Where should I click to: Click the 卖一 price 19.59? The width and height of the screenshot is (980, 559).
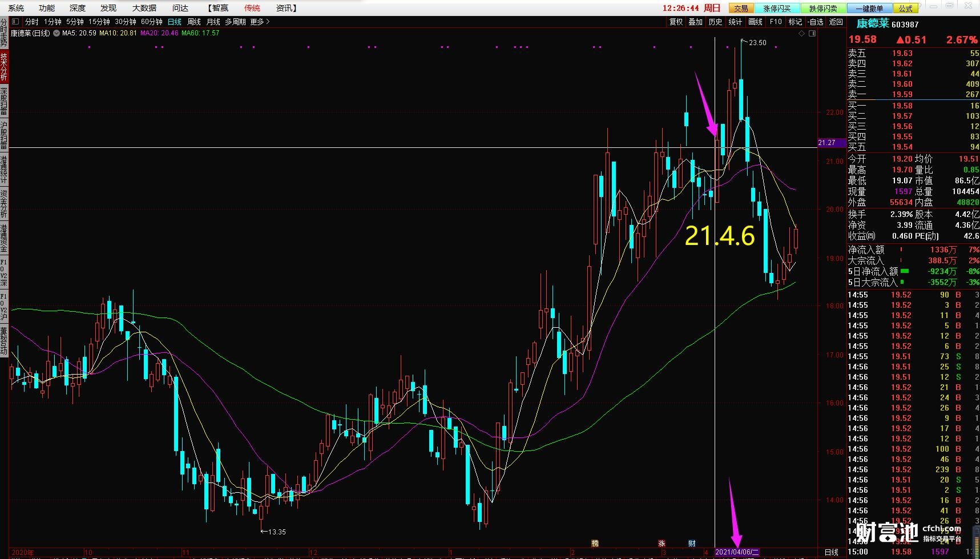[x=902, y=94]
